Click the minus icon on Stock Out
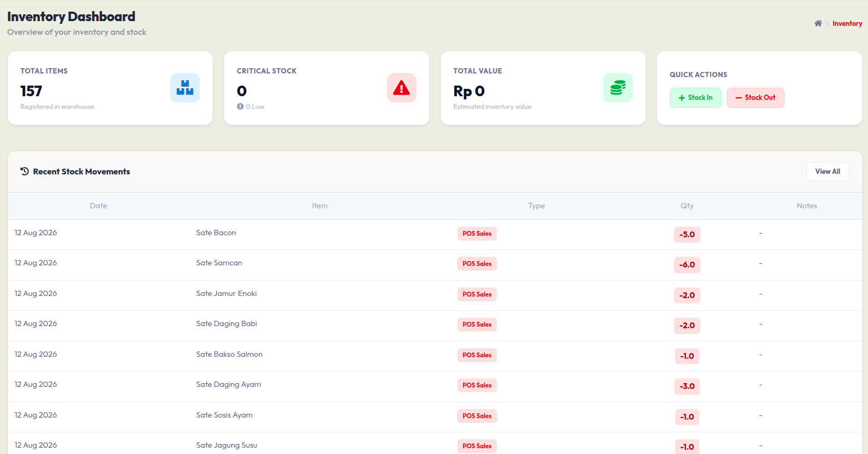 738,98
